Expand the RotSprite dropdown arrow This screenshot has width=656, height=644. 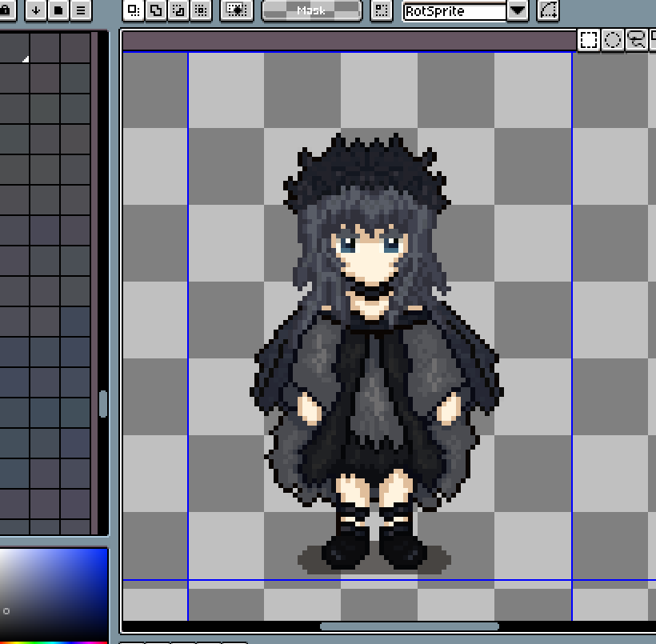(x=518, y=10)
